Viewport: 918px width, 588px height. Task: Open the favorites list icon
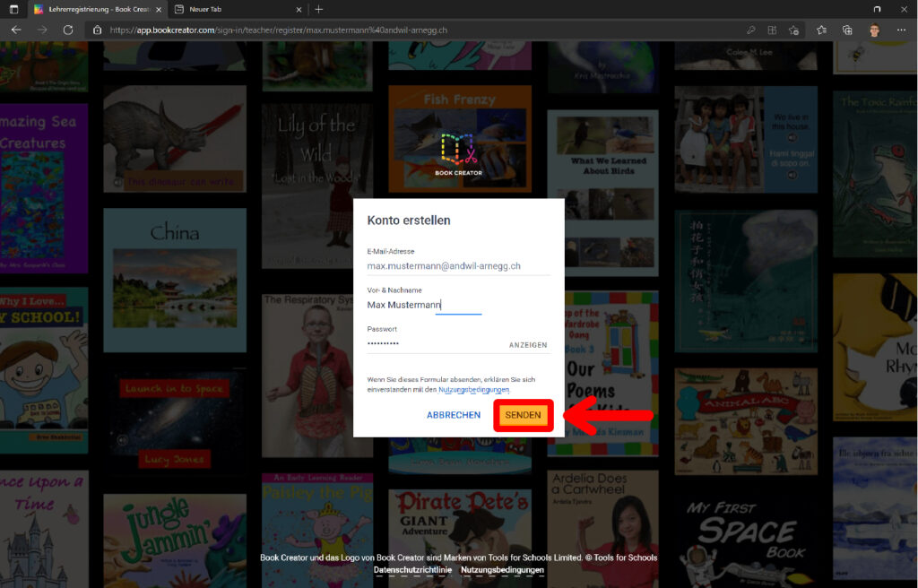pos(822,30)
